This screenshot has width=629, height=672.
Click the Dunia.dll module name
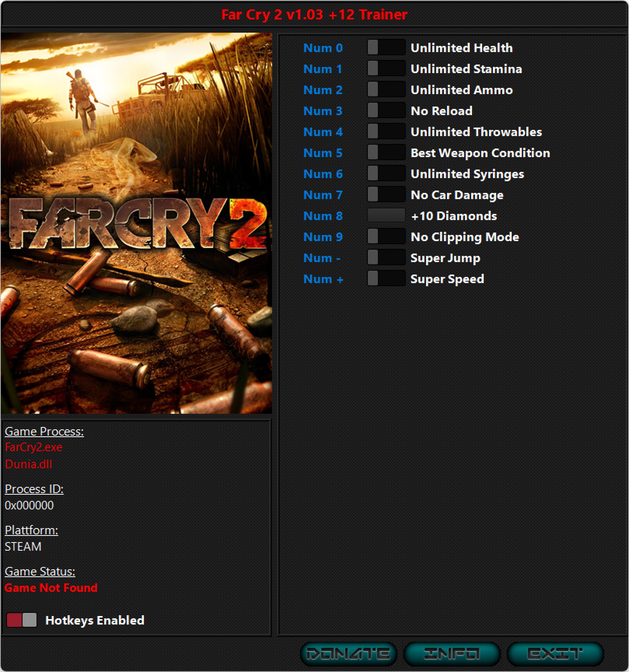pyautogui.click(x=28, y=464)
